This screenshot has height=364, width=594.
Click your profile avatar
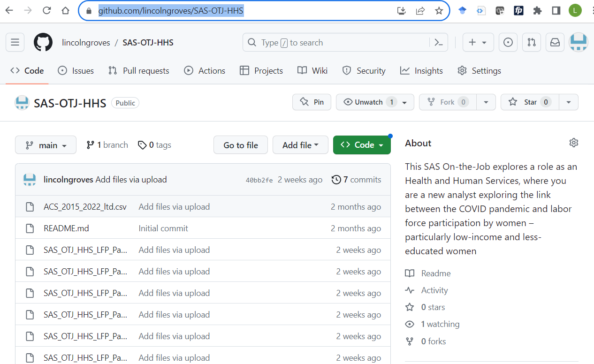[x=578, y=42]
